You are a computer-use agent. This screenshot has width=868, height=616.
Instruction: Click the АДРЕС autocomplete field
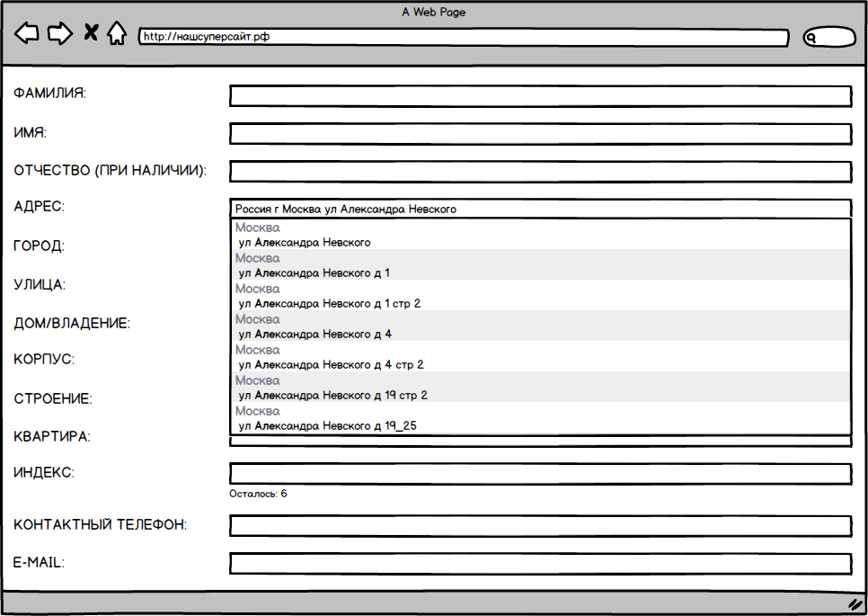540,209
